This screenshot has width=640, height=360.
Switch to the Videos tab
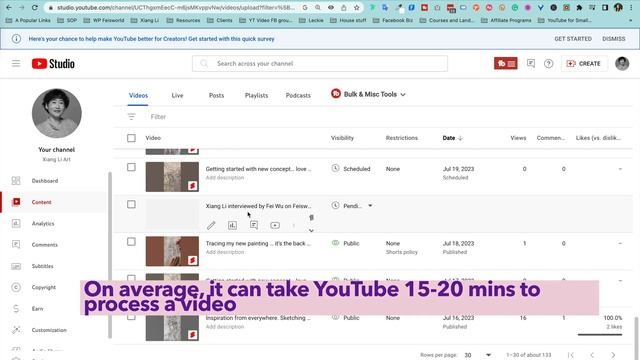[138, 96]
